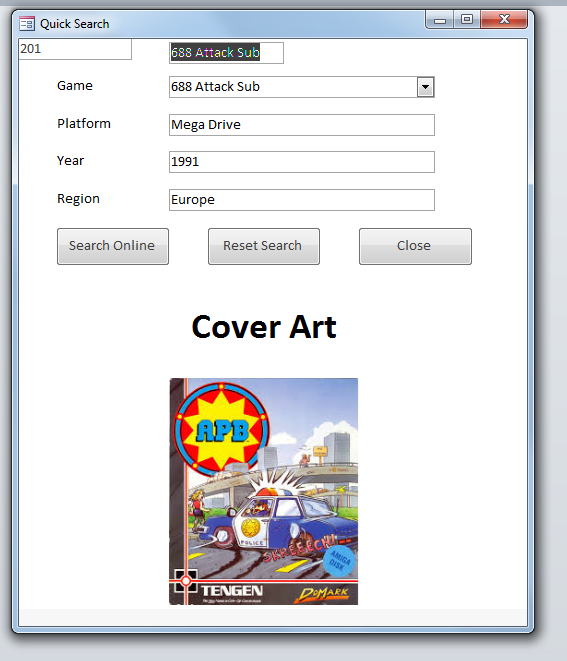The height and width of the screenshot is (661, 567).
Task: Click the Game combo box text area
Action: [293, 87]
